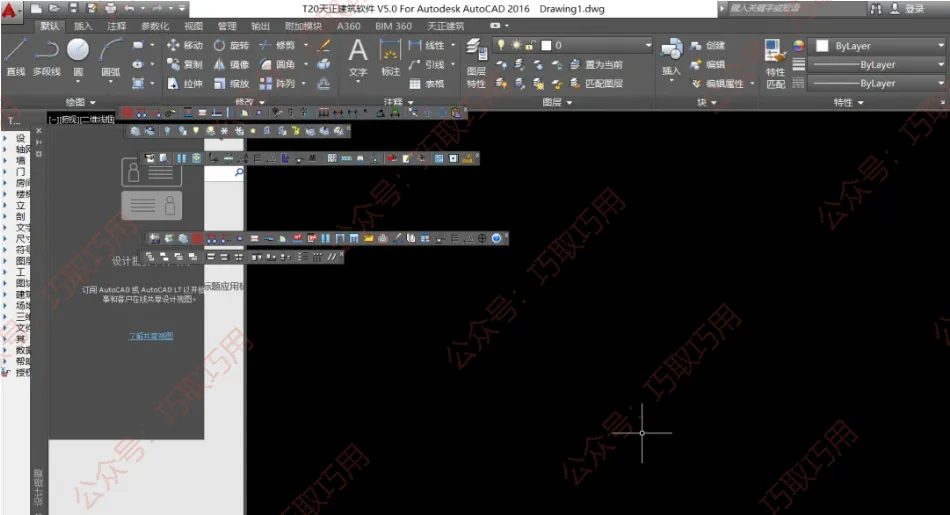The width and height of the screenshot is (950, 515).
Task: Click the magnifier search icon in the white side panel
Action: click(x=239, y=173)
